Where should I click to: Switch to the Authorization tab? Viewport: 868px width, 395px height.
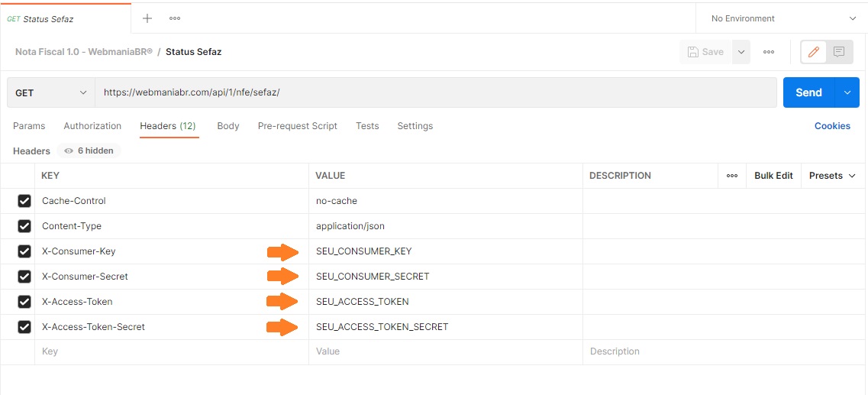click(x=92, y=126)
